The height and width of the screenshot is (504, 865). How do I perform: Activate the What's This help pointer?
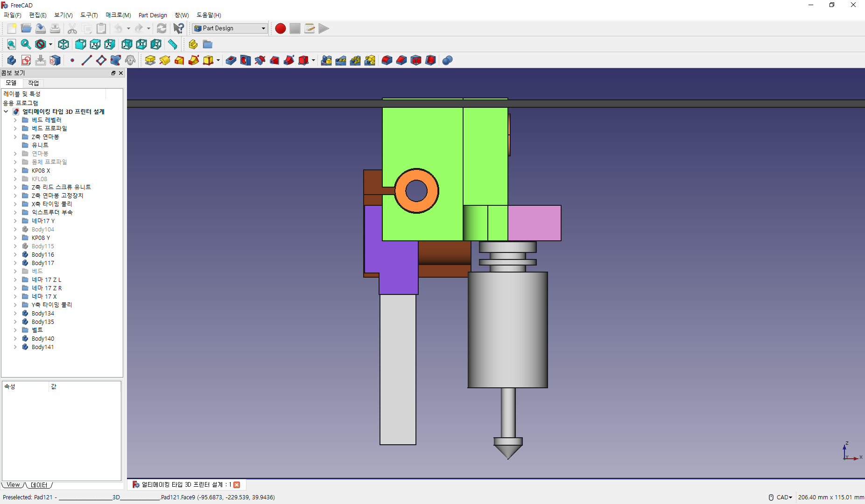click(178, 28)
